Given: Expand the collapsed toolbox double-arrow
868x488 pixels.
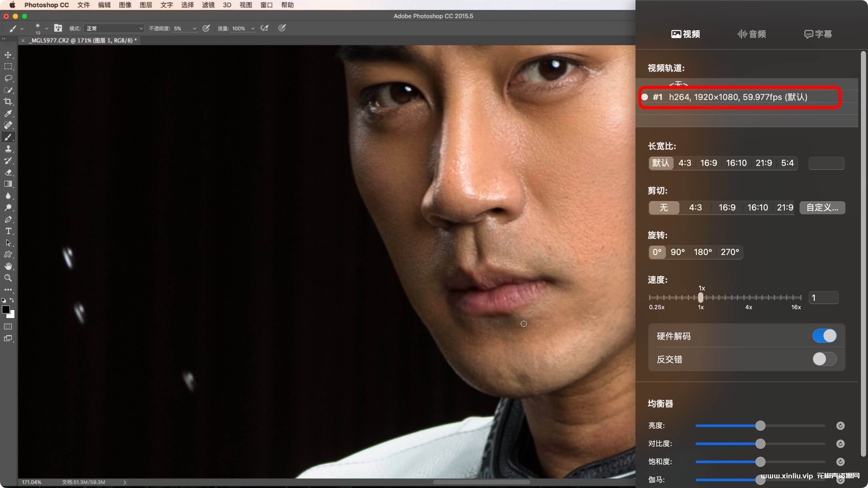Looking at the screenshot, I should click(x=4, y=39).
